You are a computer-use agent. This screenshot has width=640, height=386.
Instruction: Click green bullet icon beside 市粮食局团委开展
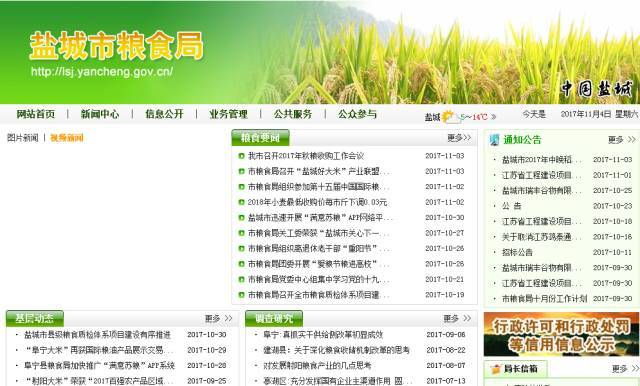[x=241, y=264]
